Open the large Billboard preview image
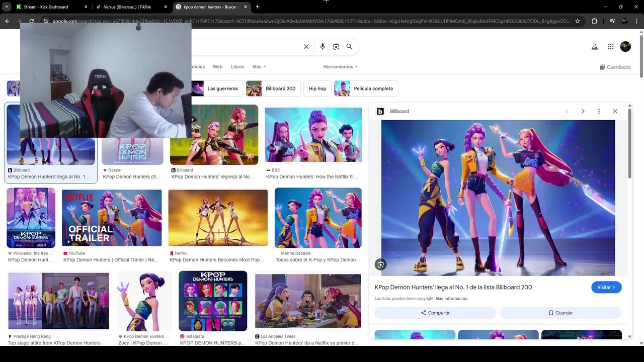This screenshot has width=644, height=362. pos(498,198)
